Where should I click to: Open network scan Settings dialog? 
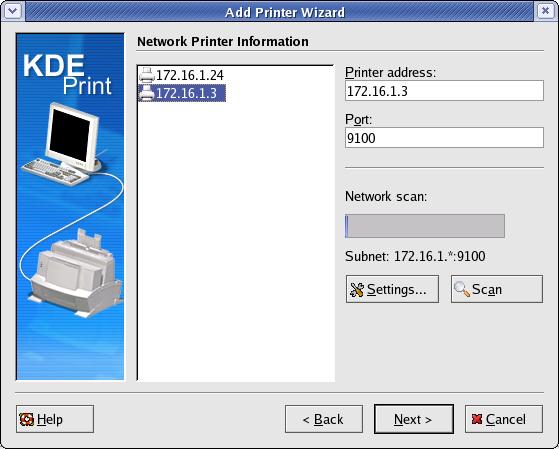point(392,289)
